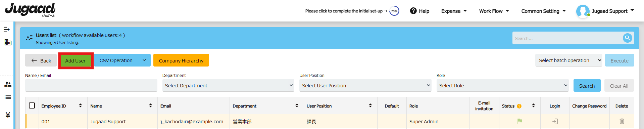Viewport: 644px width, 129px height.
Task: Click the Add User button
Action: pos(76,60)
